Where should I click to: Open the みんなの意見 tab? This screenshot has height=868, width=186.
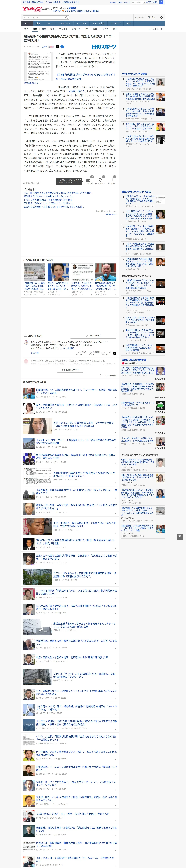click(98, 24)
